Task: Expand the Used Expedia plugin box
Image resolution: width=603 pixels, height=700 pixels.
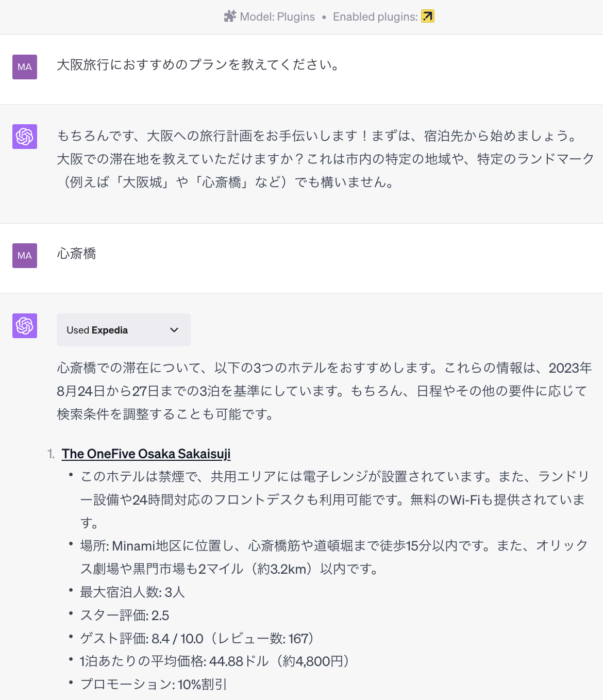Action: point(124,330)
